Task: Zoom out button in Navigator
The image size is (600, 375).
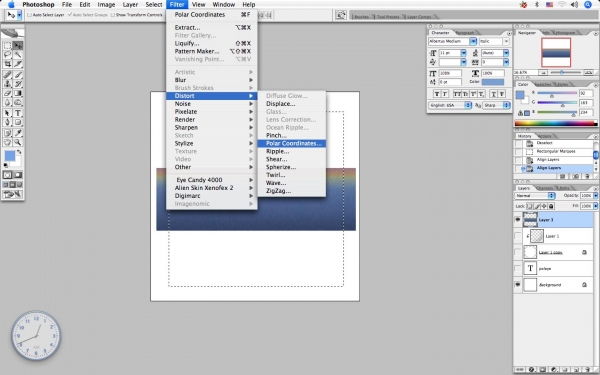Action: 543,72
